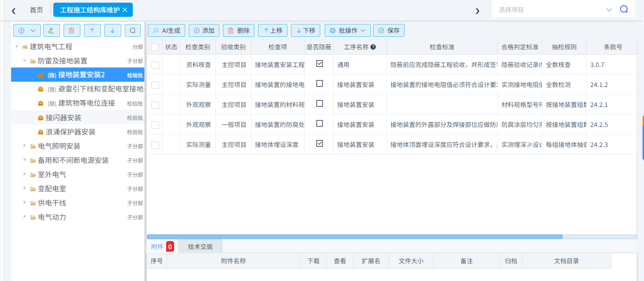Expand the 室外电气 node
This screenshot has width=644, height=281.
coord(25,174)
